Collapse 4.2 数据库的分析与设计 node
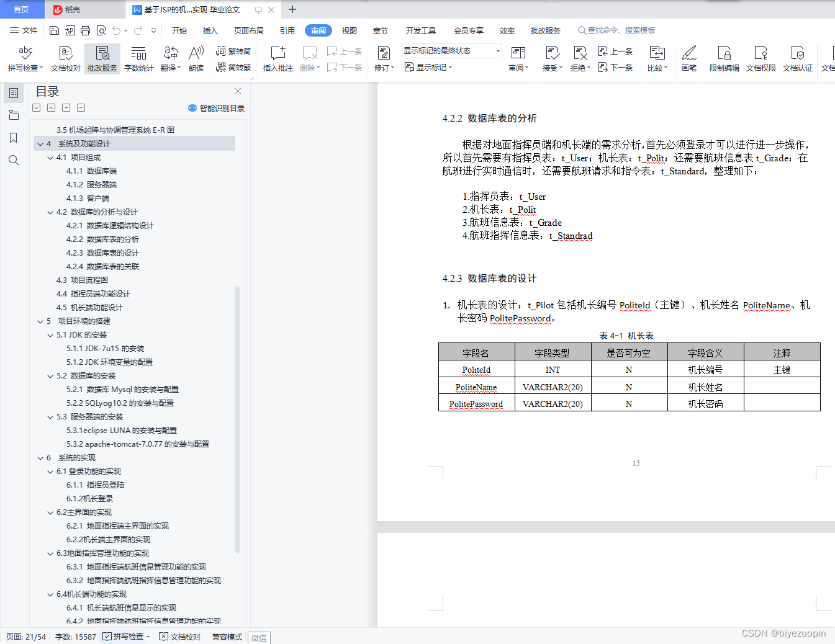The image size is (835, 644). pos(50,212)
